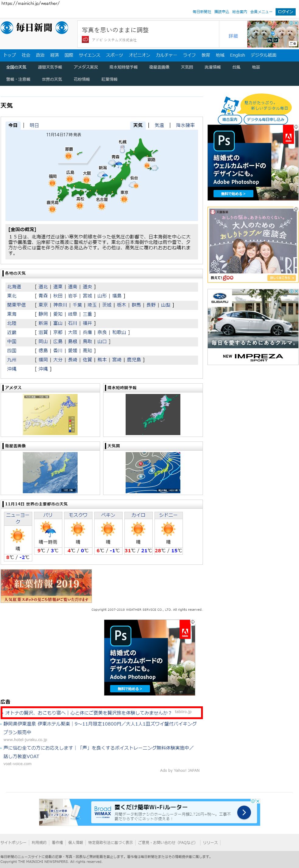
Task: Click the Naha sun icon on map
Action: coord(69,156)
